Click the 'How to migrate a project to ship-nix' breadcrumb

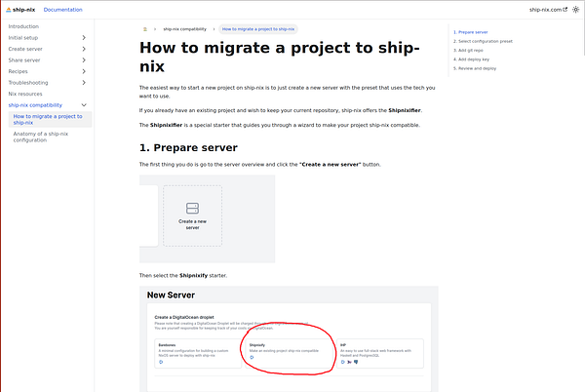pos(258,29)
